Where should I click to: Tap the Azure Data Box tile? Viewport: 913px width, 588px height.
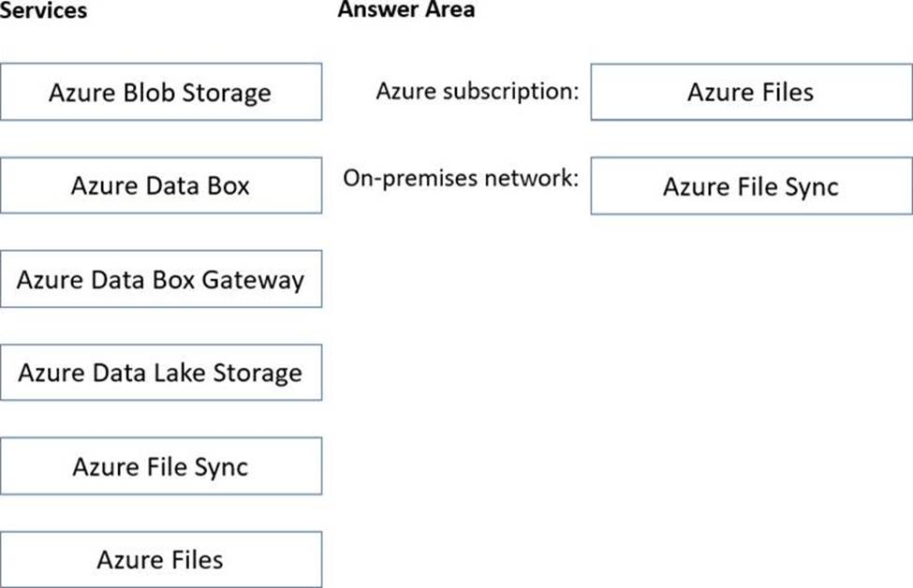(x=160, y=185)
